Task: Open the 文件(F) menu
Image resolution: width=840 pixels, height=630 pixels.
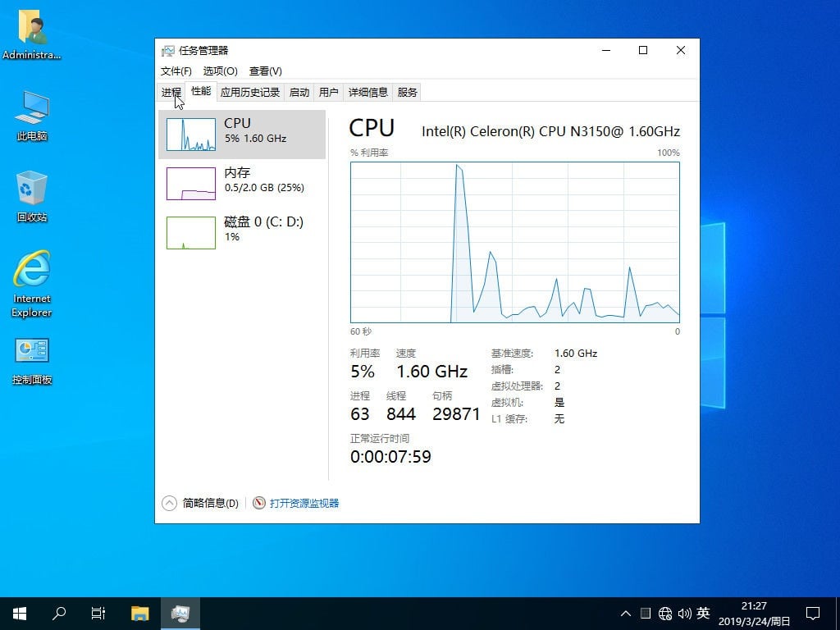Action: point(176,71)
